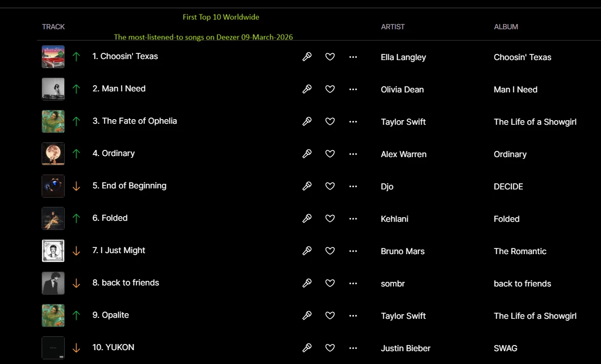
Task: Sort the list by ALBUM header
Action: 506,27
